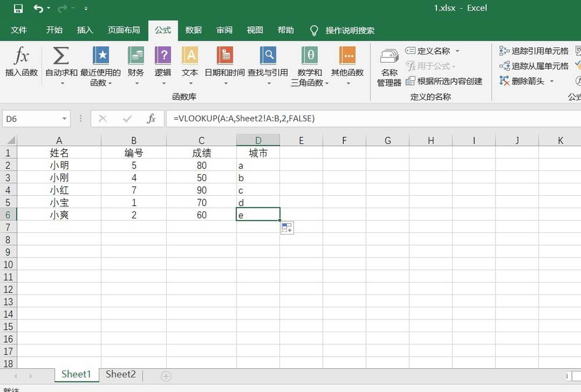The image size is (581, 392).
Task: Click the formula bar fx insert function icon
Action: coord(151,119)
